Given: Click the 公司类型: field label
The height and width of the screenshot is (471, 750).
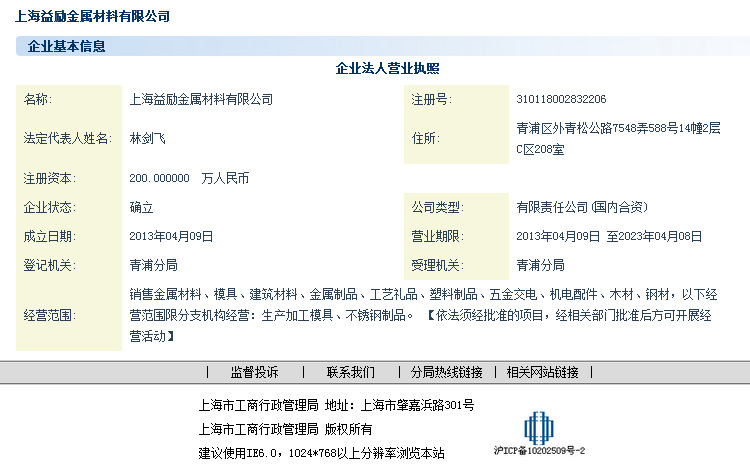Looking at the screenshot, I should tap(438, 207).
